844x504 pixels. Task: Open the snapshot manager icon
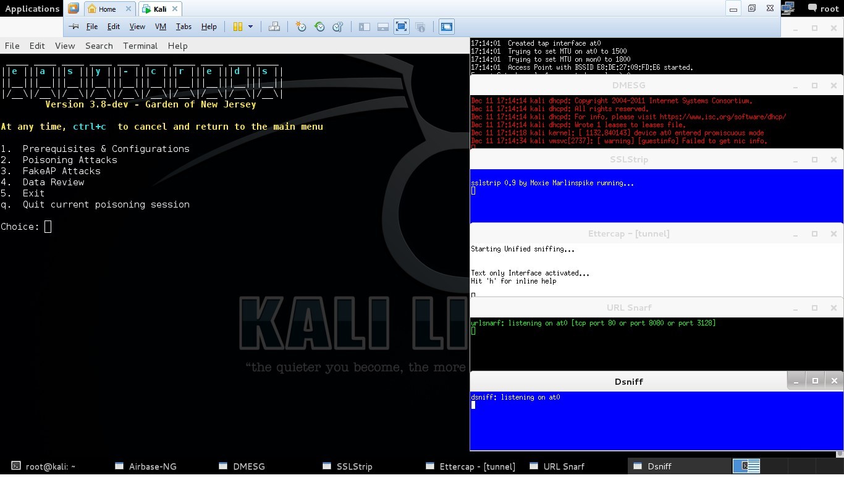pos(338,27)
